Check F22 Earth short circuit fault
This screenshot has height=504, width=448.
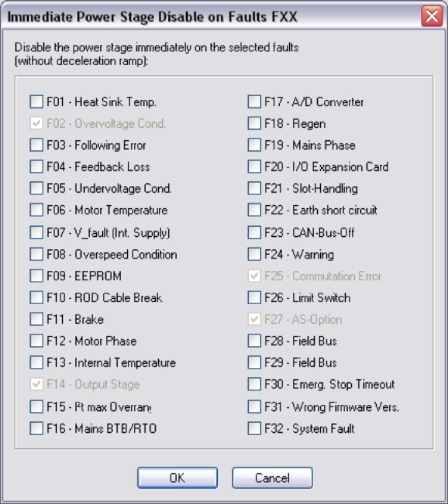point(254,210)
